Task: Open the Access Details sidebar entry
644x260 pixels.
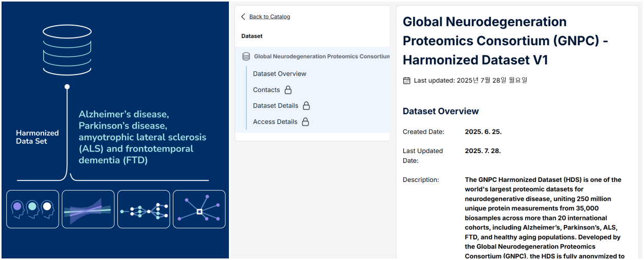Action: (275, 122)
